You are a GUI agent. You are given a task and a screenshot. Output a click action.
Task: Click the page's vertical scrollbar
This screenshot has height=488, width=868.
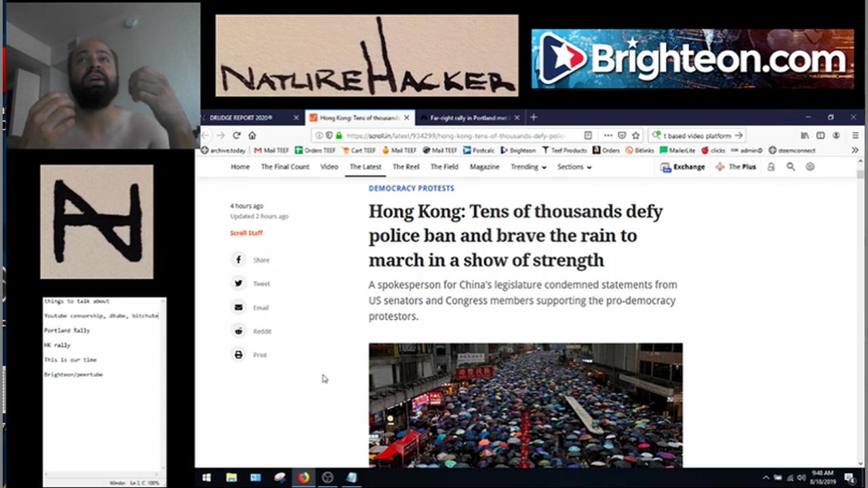coord(860,271)
